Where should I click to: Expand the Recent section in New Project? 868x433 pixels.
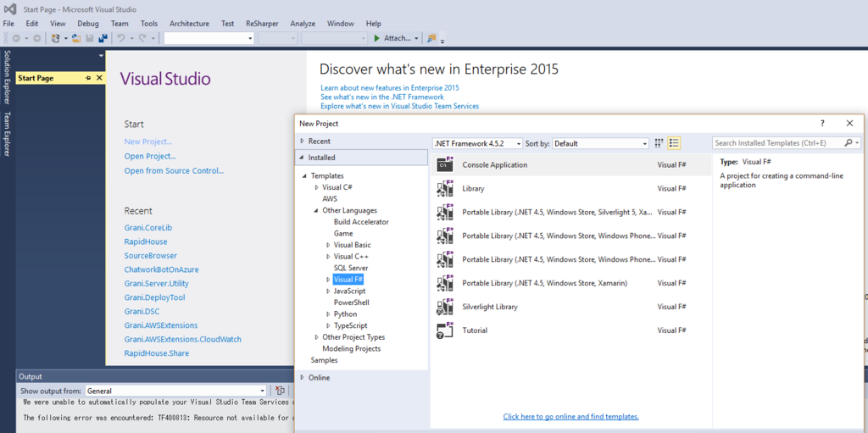[303, 142]
